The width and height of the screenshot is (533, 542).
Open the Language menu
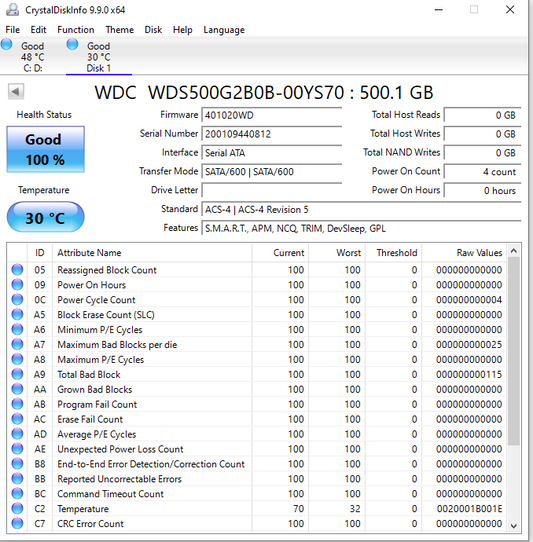tap(224, 30)
